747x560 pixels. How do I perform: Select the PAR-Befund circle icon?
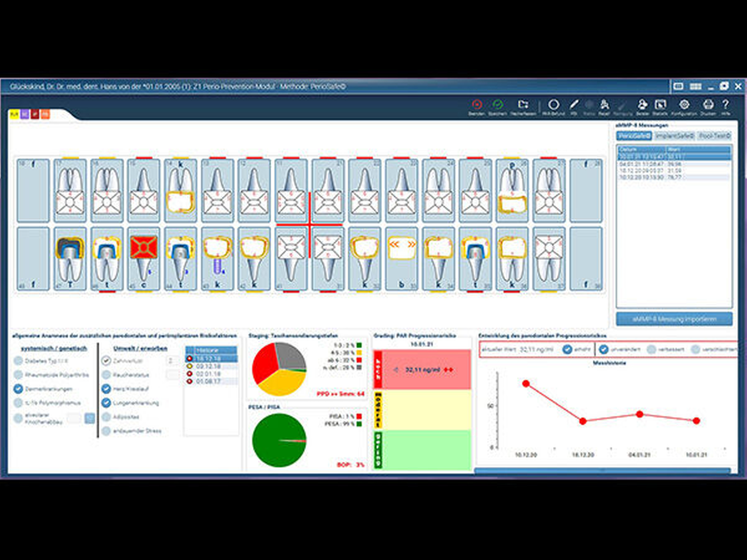coord(554,105)
